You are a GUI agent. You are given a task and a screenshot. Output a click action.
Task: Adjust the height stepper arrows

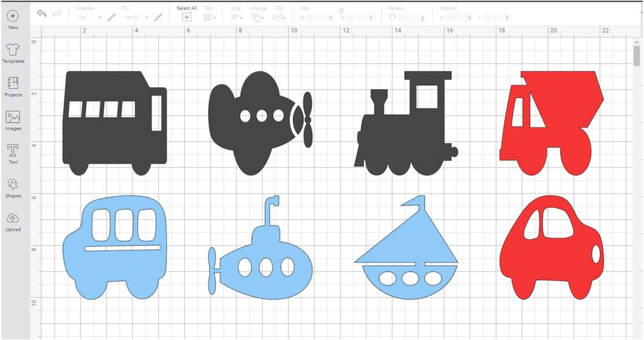371,18
